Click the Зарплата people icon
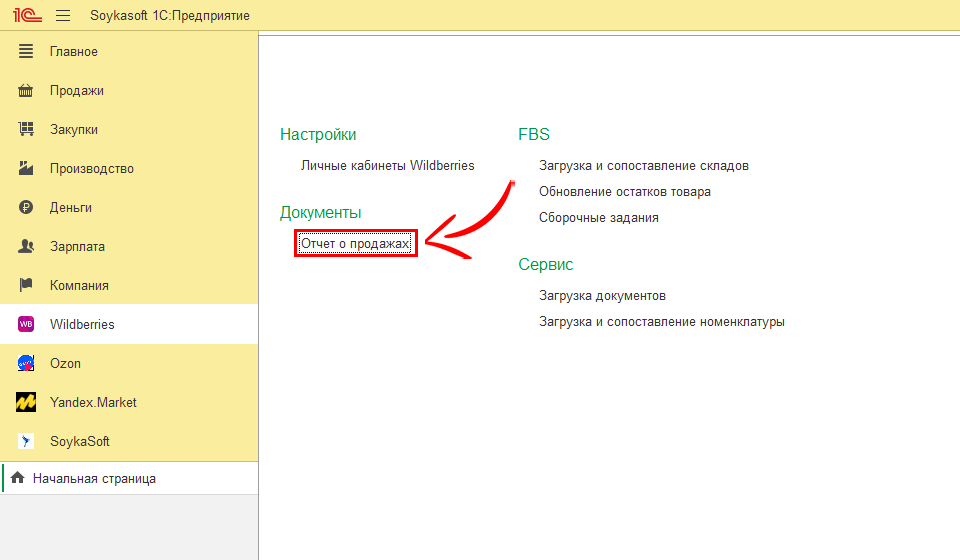960x560 pixels. click(26, 246)
